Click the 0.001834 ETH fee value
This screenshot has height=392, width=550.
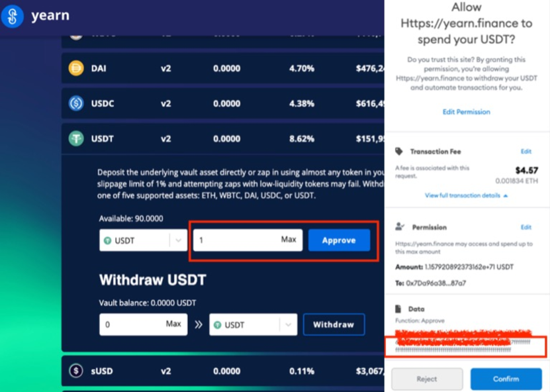pyautogui.click(x=516, y=181)
